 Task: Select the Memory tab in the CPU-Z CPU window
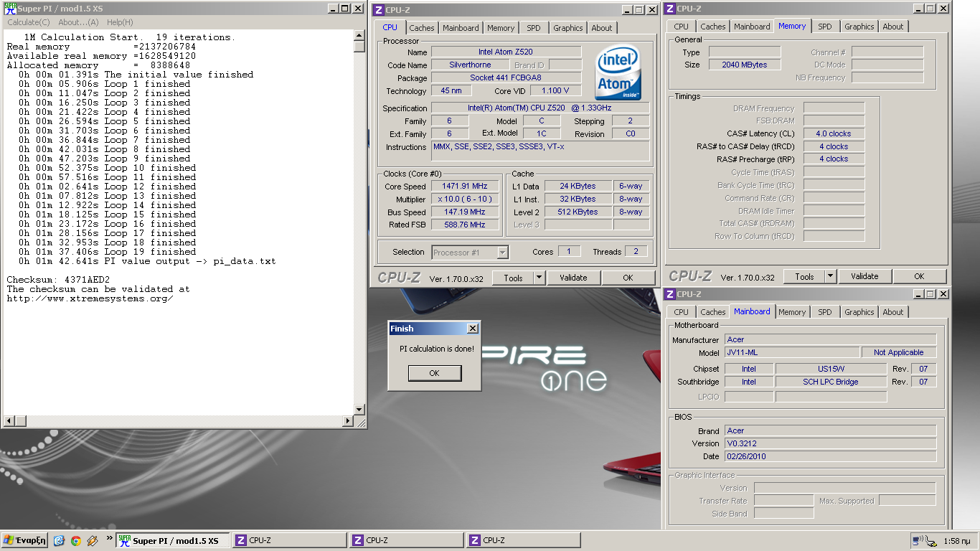point(501,28)
